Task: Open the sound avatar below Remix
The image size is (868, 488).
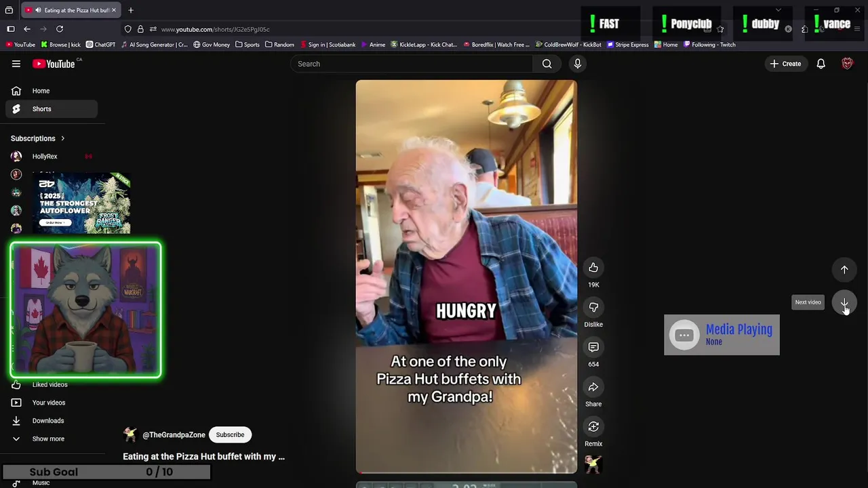Action: 593,464
